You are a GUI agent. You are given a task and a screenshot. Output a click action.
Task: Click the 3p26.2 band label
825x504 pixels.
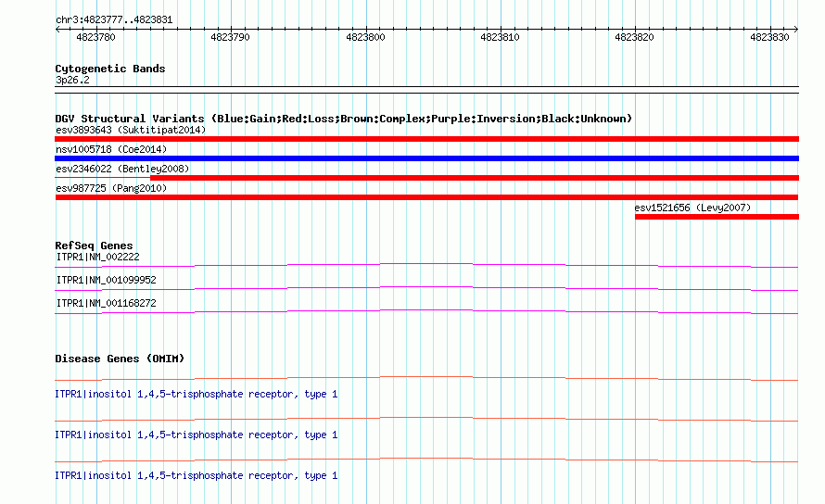click(x=72, y=80)
